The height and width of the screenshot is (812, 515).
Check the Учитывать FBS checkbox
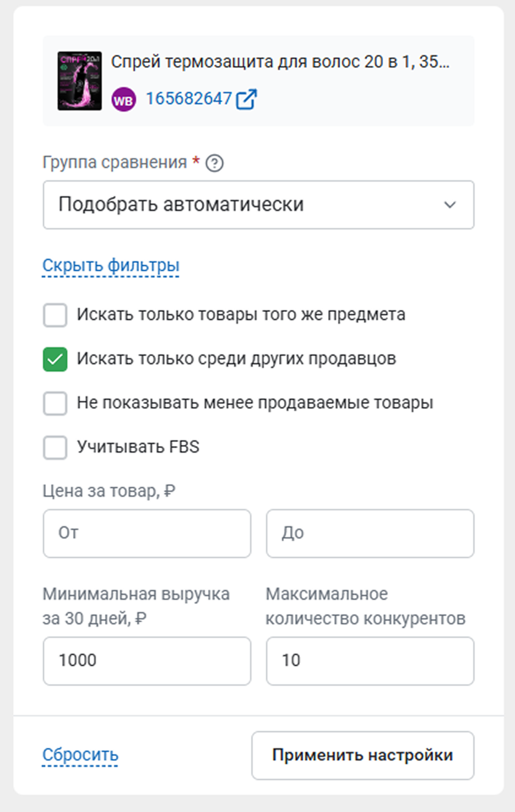click(55, 448)
